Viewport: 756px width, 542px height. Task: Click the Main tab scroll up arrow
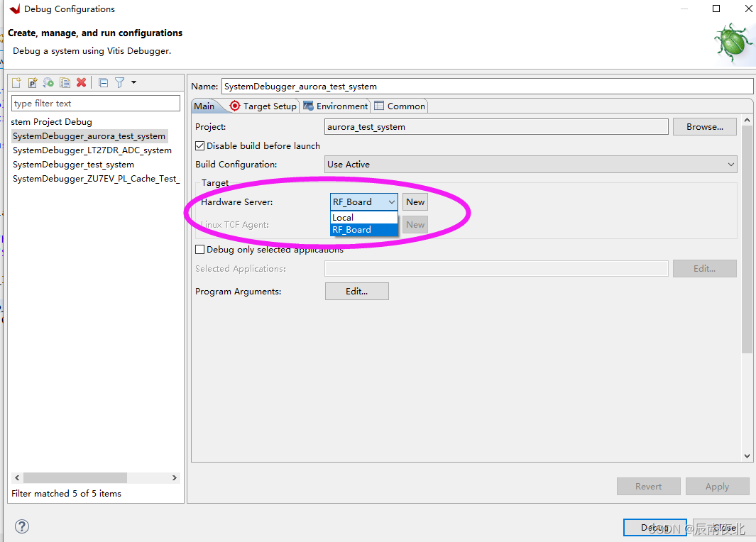[x=747, y=120]
